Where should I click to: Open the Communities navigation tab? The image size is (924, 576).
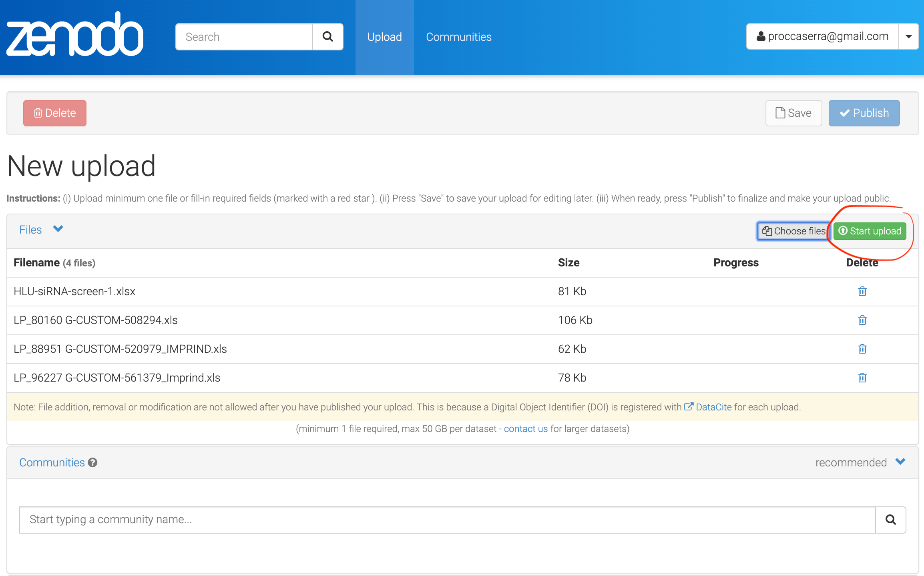click(x=459, y=36)
